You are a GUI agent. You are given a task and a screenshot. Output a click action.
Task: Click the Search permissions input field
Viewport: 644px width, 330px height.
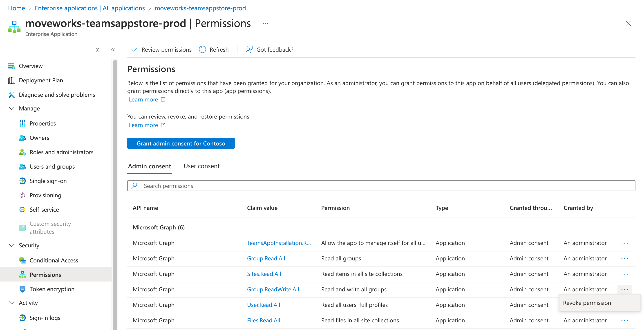(x=381, y=186)
